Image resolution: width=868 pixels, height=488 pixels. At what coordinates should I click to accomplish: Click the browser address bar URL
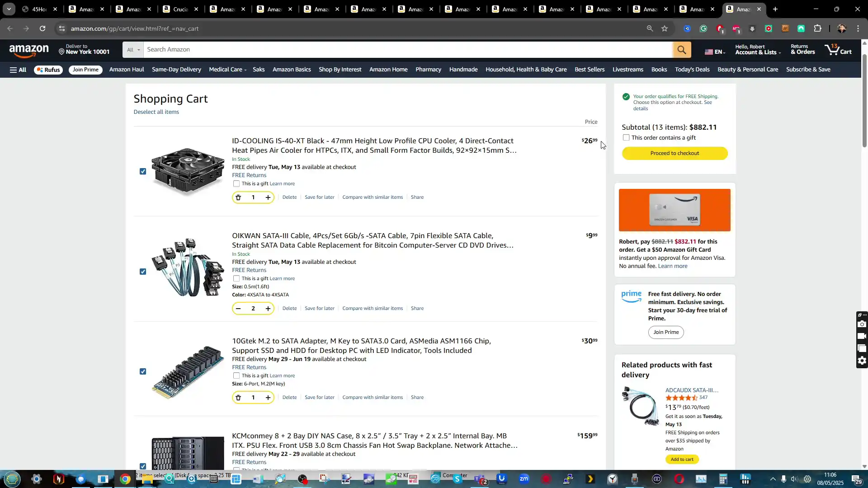[x=134, y=28]
